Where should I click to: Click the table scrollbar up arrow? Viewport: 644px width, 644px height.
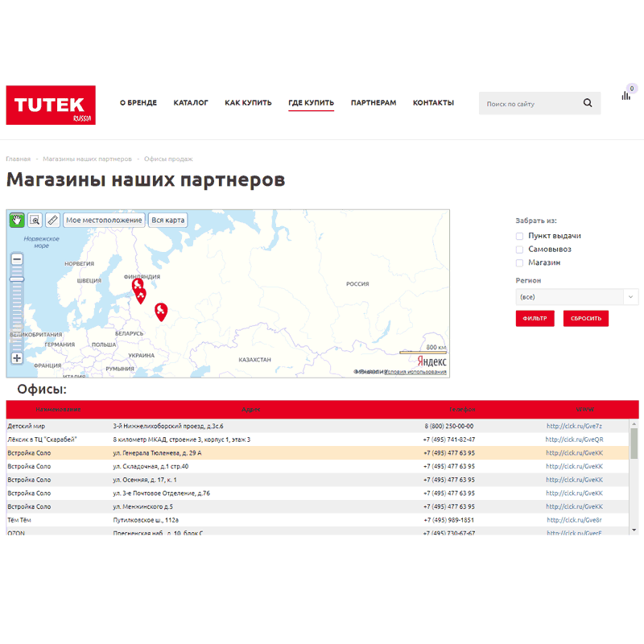click(x=634, y=423)
